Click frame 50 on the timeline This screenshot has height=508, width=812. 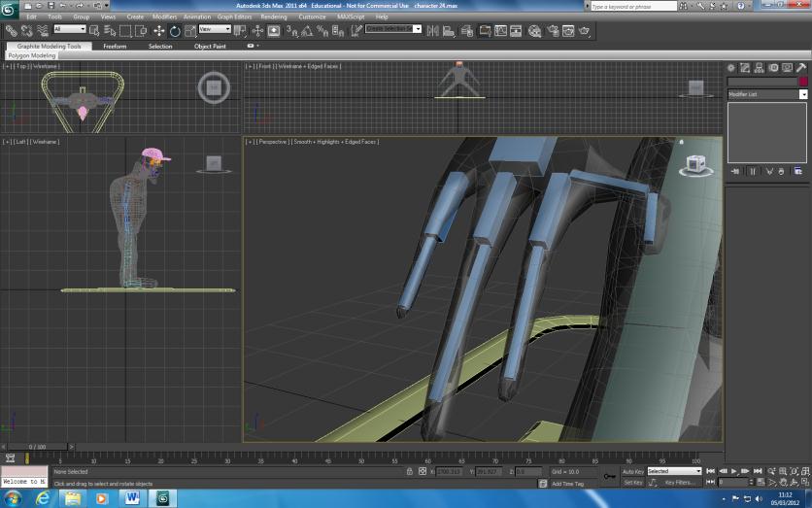click(361, 458)
